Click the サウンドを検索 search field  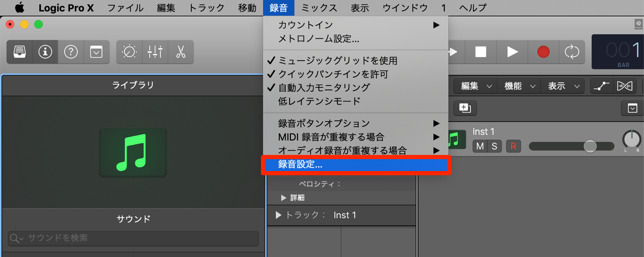(x=133, y=238)
